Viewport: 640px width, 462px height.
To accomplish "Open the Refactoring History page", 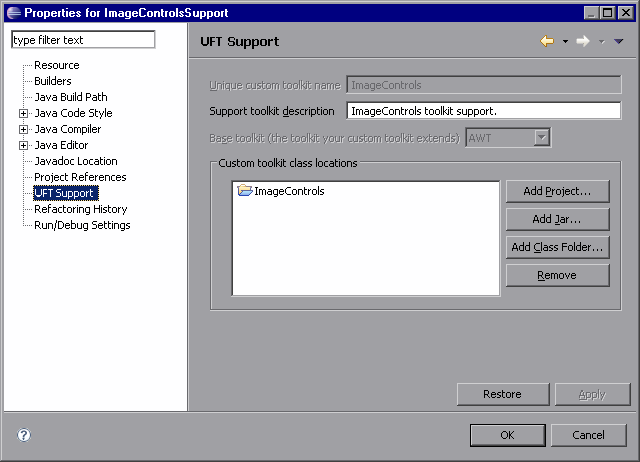I will click(x=81, y=209).
